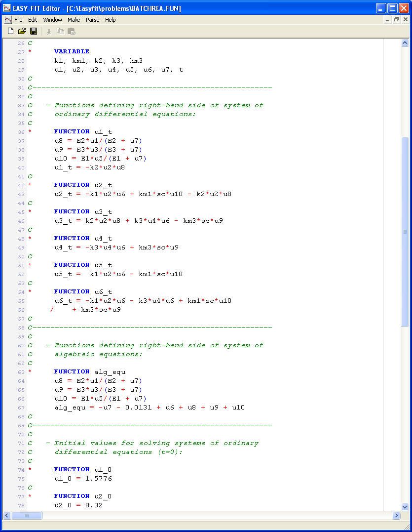Screen dimensions: 412x532
Task: Restore the inner document window
Action: click(396, 20)
